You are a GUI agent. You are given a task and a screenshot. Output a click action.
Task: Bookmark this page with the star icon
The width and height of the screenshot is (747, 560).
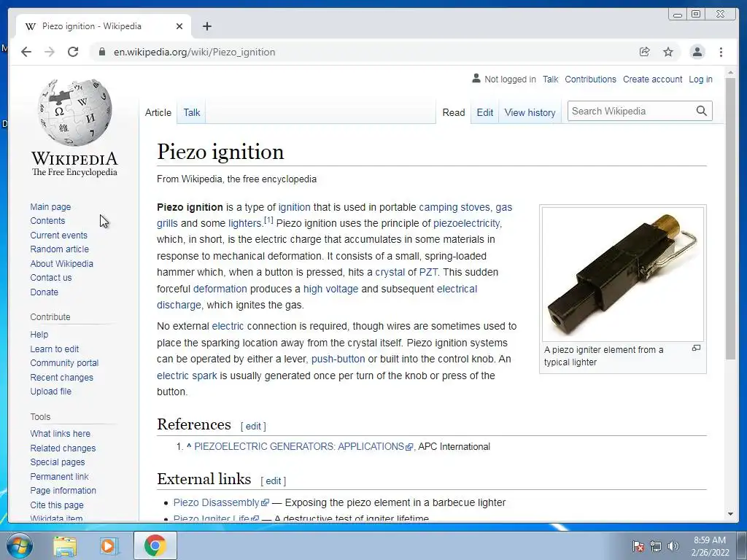click(x=668, y=52)
